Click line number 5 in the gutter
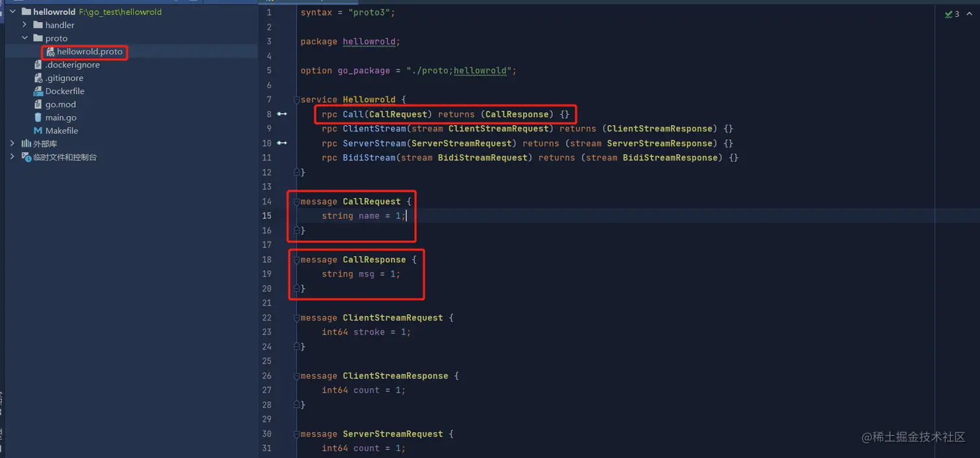This screenshot has height=458, width=980. click(x=269, y=71)
